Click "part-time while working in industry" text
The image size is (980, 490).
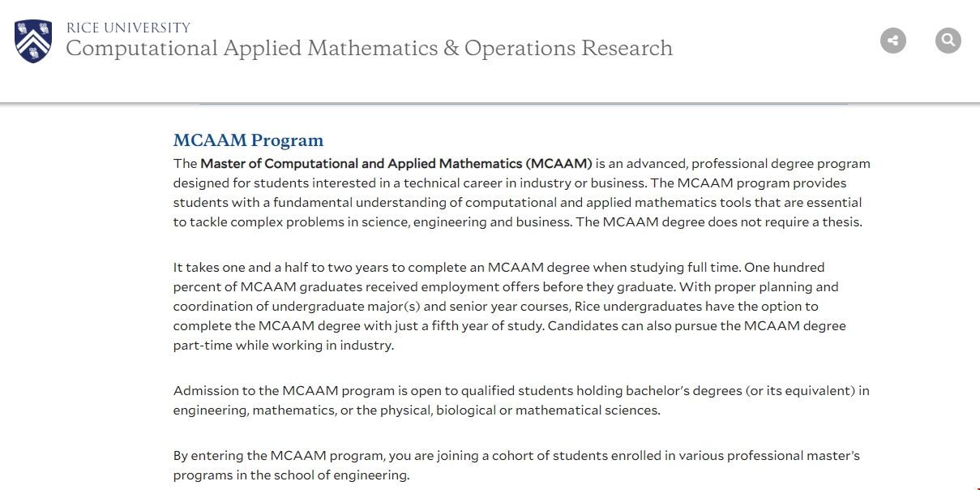[283, 345]
